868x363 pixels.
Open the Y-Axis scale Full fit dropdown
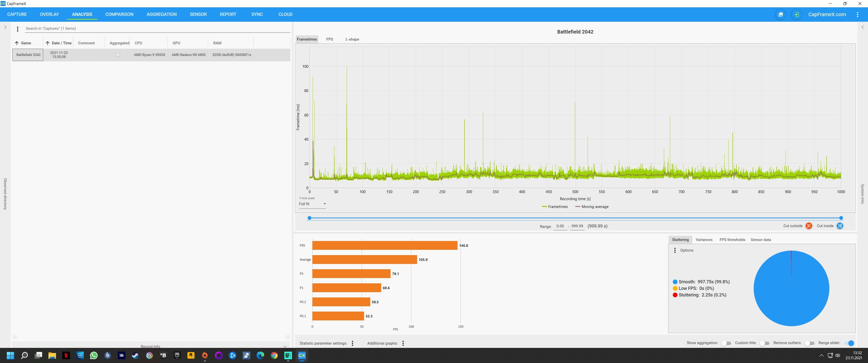(x=312, y=204)
